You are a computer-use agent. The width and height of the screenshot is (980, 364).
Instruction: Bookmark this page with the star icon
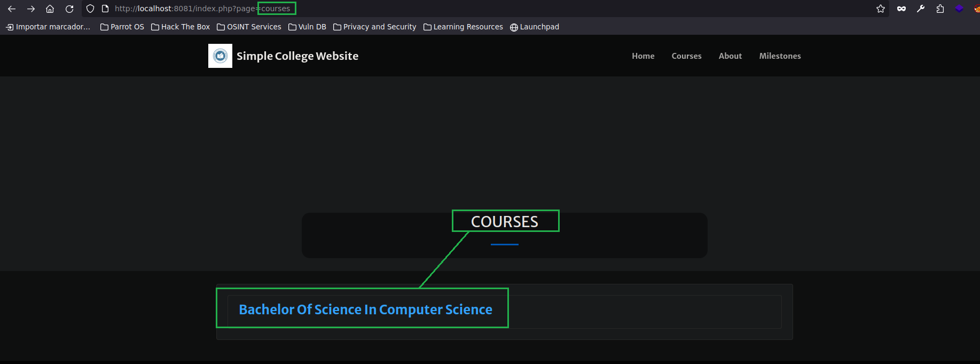[x=881, y=9]
